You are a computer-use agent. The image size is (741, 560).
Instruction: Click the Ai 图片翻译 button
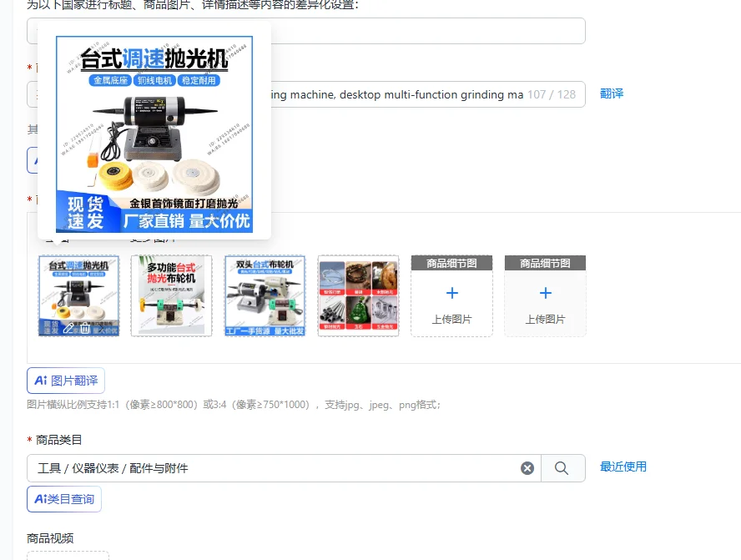pyautogui.click(x=66, y=381)
